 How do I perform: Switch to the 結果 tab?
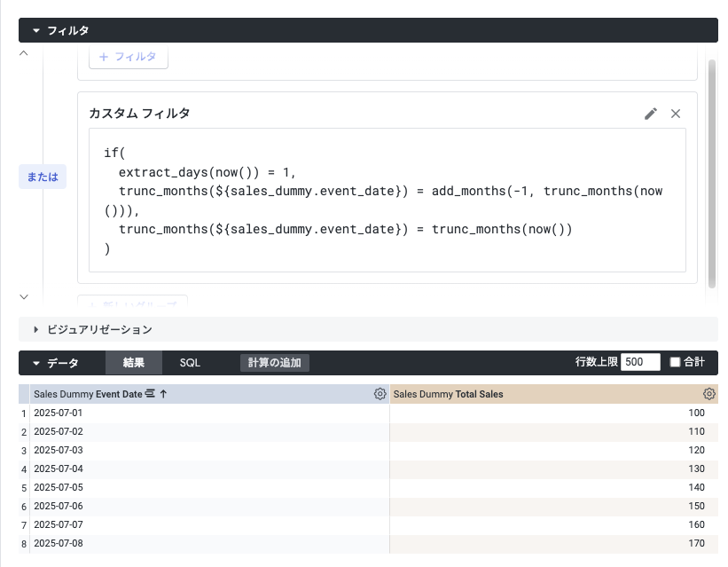[133, 363]
